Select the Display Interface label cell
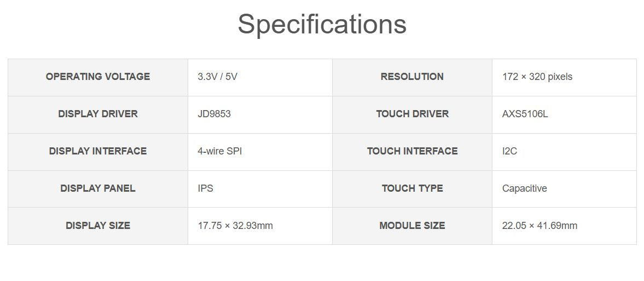This screenshot has width=644, height=281. [98, 151]
